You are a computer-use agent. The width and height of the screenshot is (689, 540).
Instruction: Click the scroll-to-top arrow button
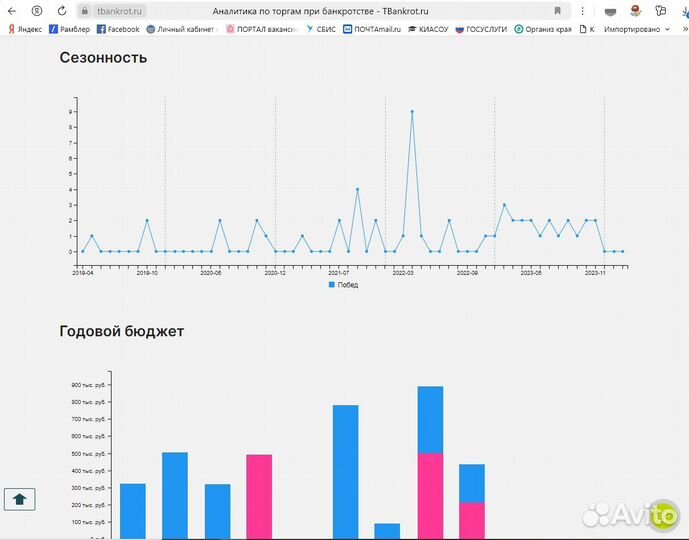tap(20, 498)
